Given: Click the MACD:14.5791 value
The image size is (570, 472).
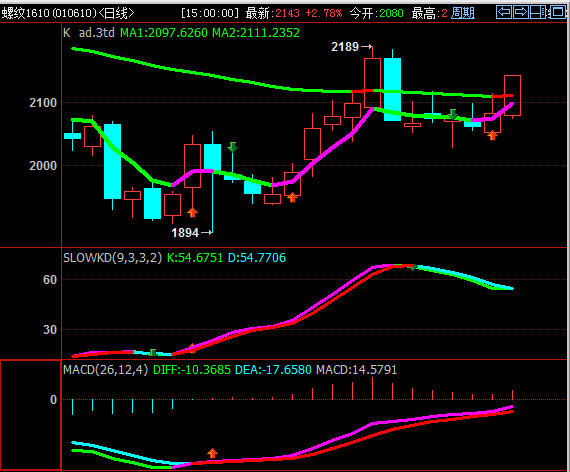Looking at the screenshot, I should 356,370.
